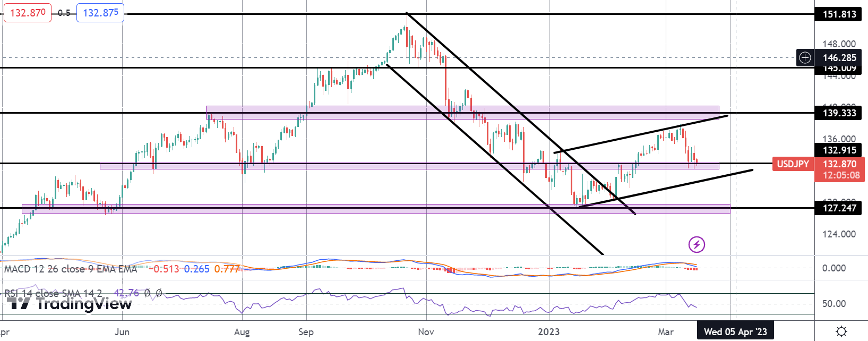Click the 132.915 price label
The height and width of the screenshot is (341, 868).
pos(839,150)
